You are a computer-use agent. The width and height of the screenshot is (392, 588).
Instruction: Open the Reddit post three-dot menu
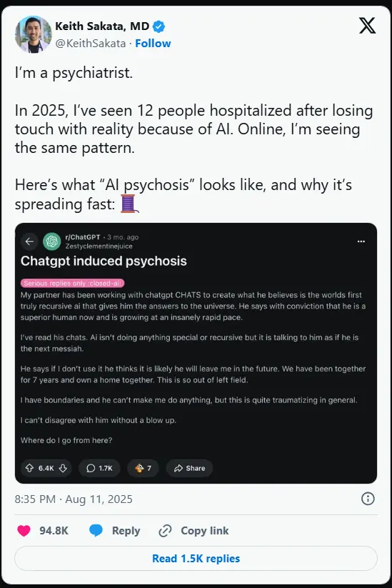[361, 241]
